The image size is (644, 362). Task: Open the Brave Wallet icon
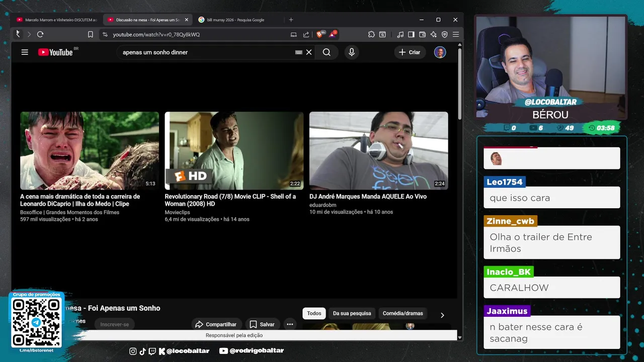point(422,34)
